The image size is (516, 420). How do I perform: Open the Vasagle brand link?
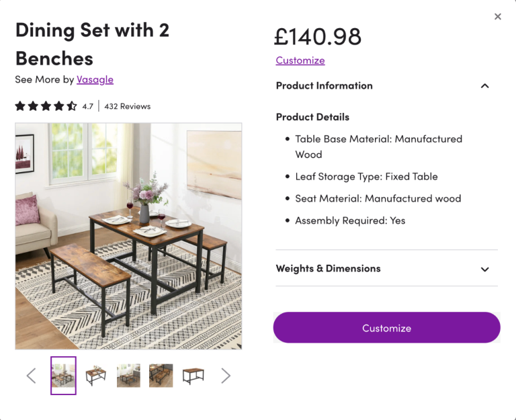(95, 79)
